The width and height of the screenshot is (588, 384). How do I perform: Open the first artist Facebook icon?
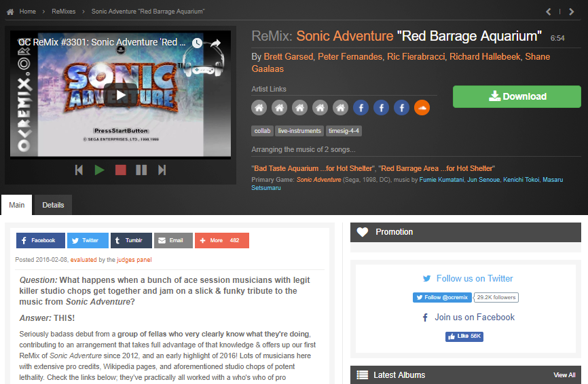point(361,108)
